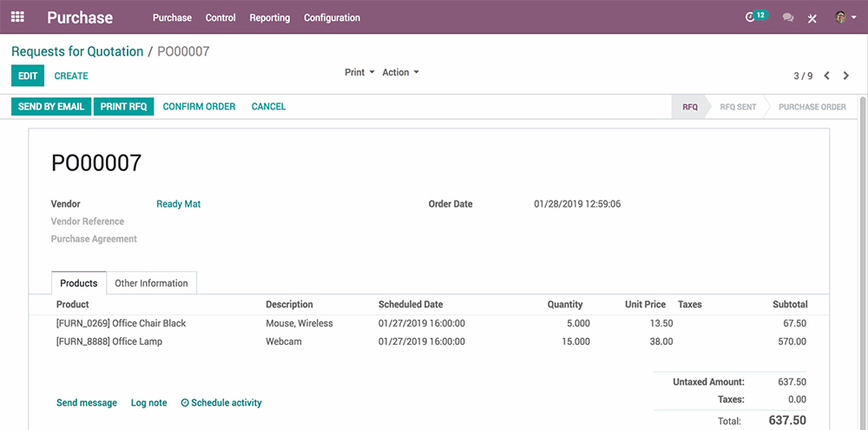868x430 pixels.
Task: Open the user avatar menu
Action: pyautogui.click(x=842, y=17)
